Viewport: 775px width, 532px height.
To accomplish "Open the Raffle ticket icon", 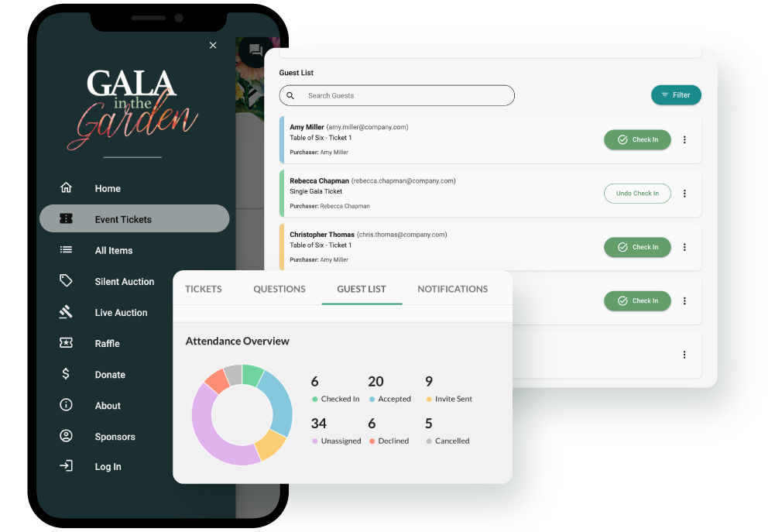I will 66,343.
